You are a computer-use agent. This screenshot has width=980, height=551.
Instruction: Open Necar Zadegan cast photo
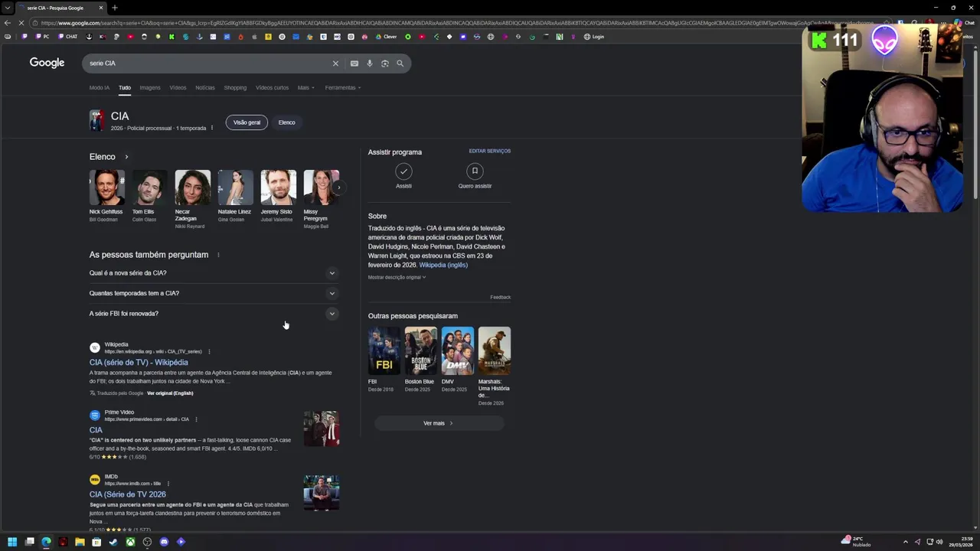pyautogui.click(x=192, y=187)
